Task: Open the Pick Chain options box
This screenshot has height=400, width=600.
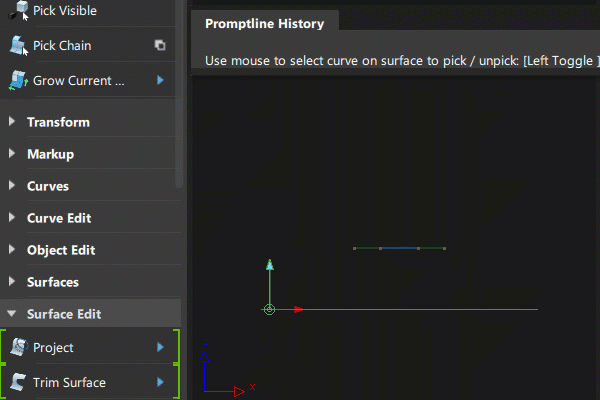Action: [160, 46]
